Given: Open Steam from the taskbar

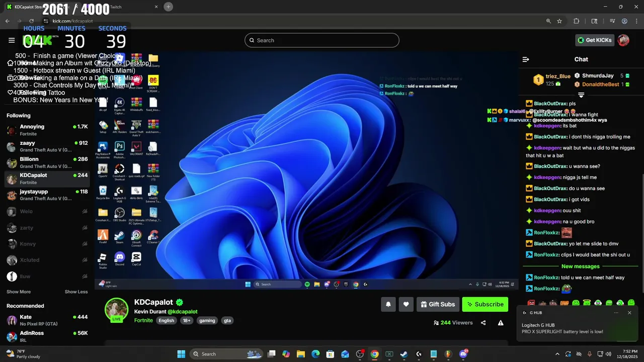Looking at the screenshot, I should click(404, 354).
